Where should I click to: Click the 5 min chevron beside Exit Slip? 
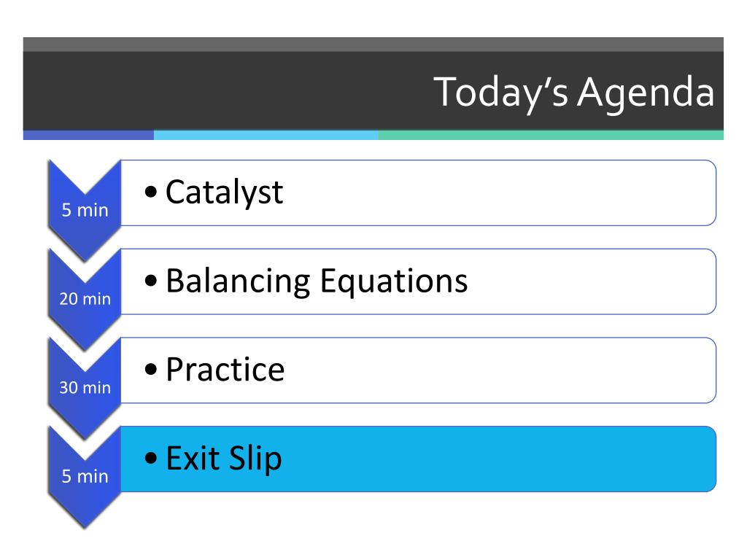click(x=85, y=476)
